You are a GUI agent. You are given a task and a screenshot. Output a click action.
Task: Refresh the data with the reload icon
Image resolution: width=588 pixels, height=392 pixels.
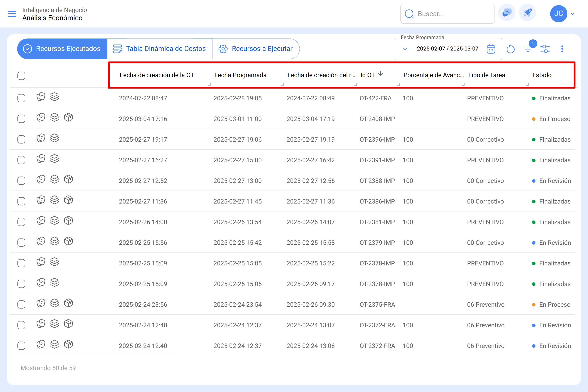(511, 49)
